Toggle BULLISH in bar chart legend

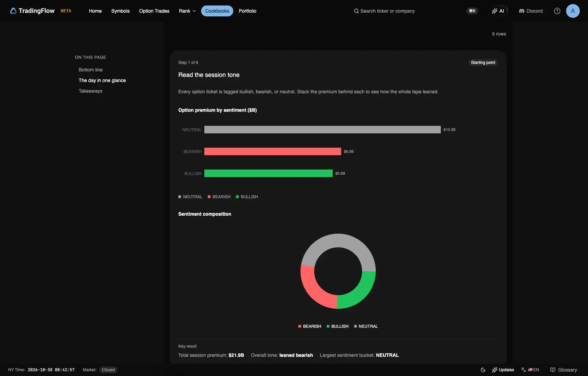247,197
